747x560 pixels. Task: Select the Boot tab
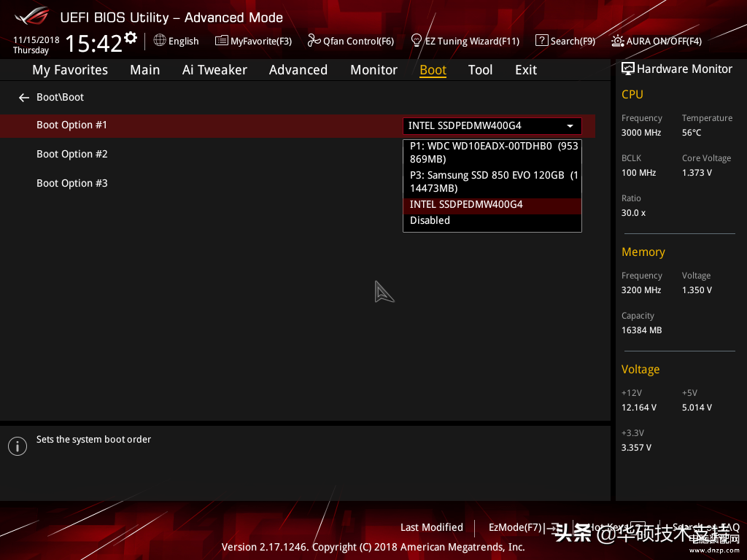pos(433,70)
